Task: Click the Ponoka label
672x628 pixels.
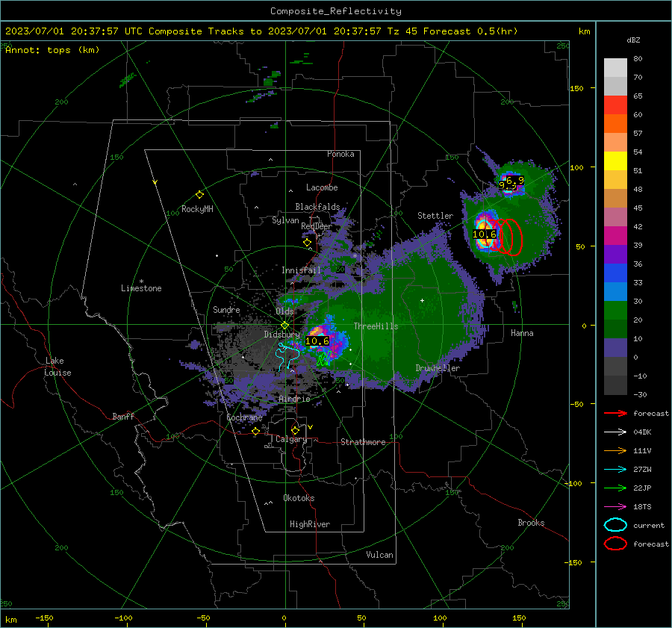Action: [x=340, y=154]
